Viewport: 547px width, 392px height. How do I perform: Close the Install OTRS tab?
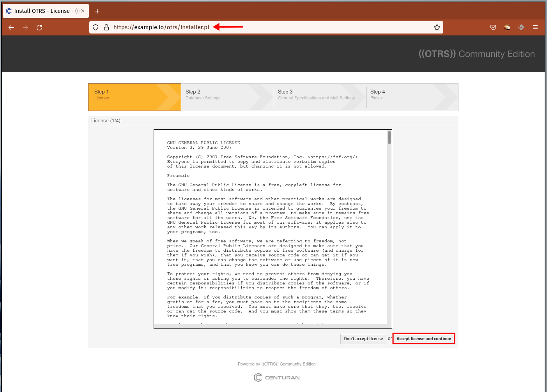[83, 11]
